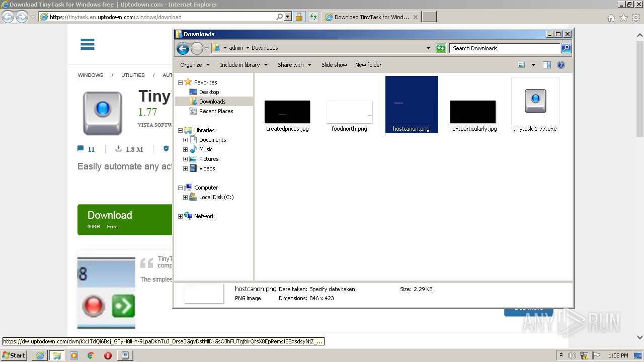Viewport: 644px width, 362px height.
Task: Open the Include in library menu
Action: point(244,65)
